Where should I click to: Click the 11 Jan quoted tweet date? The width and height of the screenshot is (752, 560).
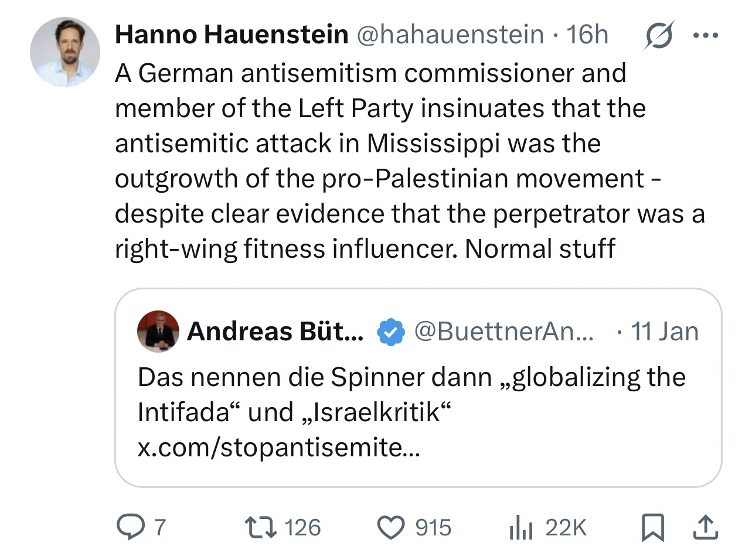(x=665, y=332)
